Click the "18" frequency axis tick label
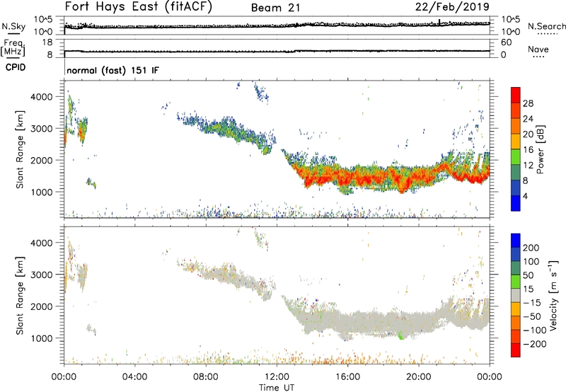The image size is (566, 392). (47, 42)
